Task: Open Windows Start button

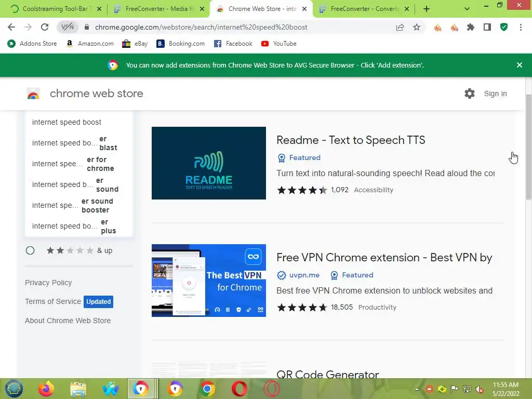Action: click(14, 389)
